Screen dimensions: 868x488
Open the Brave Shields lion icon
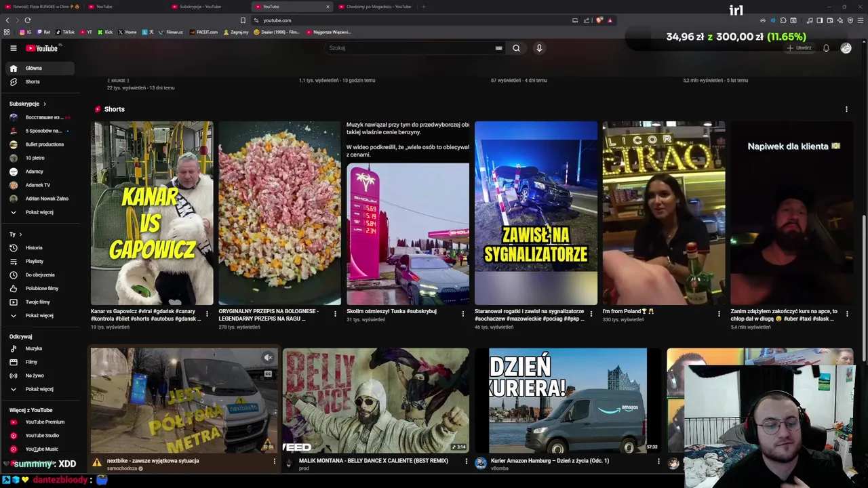tap(599, 20)
